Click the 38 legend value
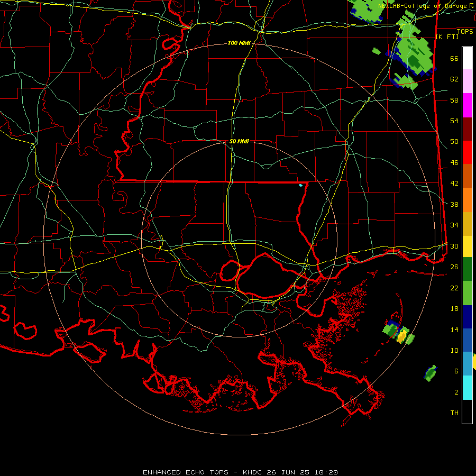Image resolution: width=476 pixels, height=476 pixels. 454,205
